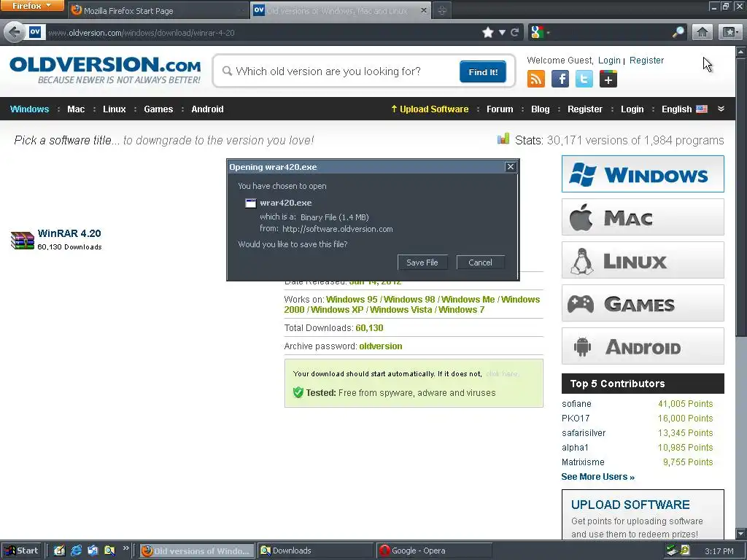Select the Games navigation menu item
747x560 pixels.
coord(158,109)
